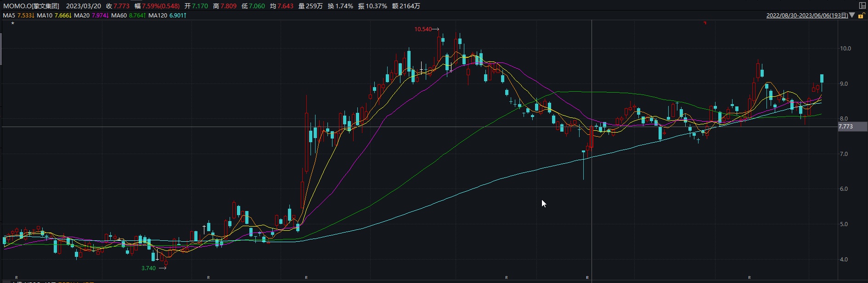Click the 10.540 high price annotation
The image size is (868, 283).
pyautogui.click(x=423, y=29)
